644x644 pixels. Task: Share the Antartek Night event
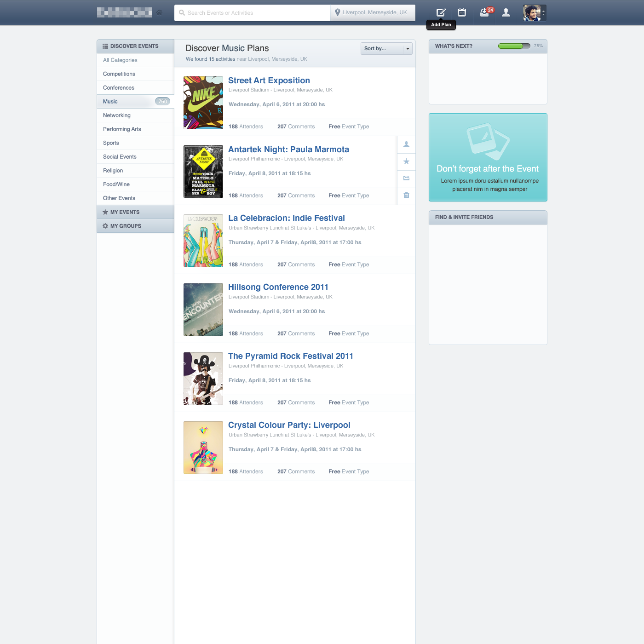(406, 178)
